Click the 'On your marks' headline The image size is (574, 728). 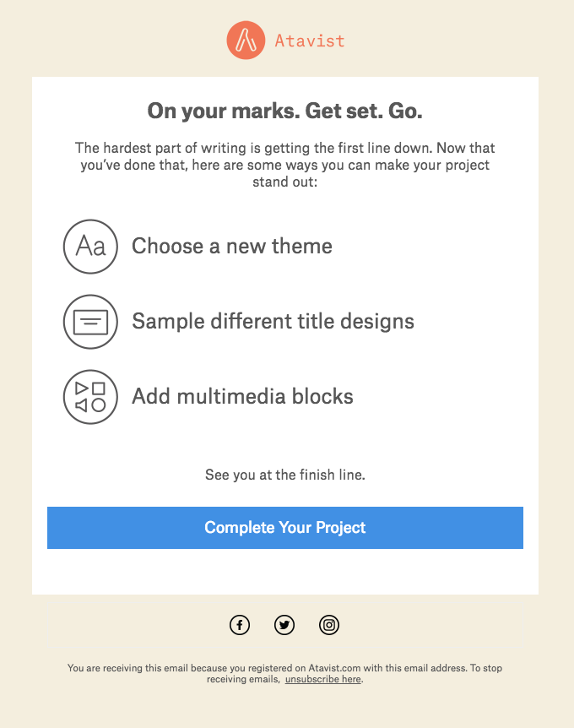point(284,111)
